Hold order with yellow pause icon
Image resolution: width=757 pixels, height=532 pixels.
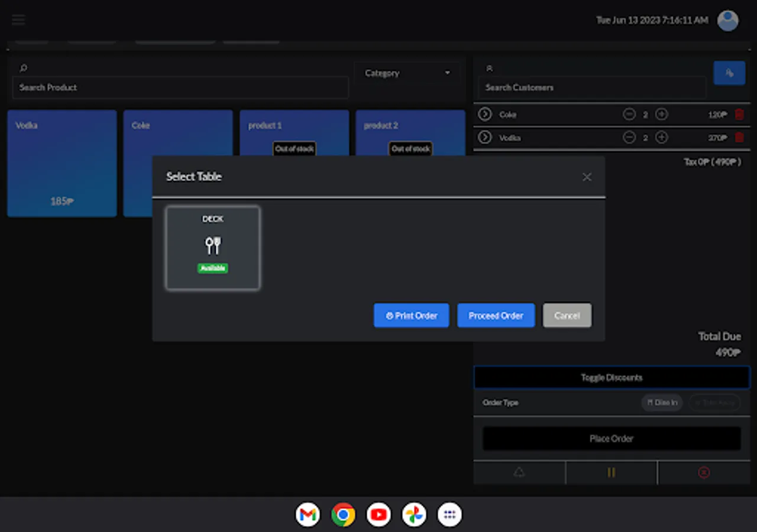tap(612, 472)
